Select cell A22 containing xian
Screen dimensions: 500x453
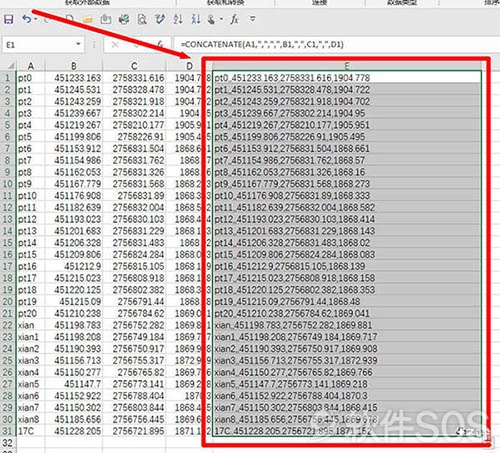(30, 325)
